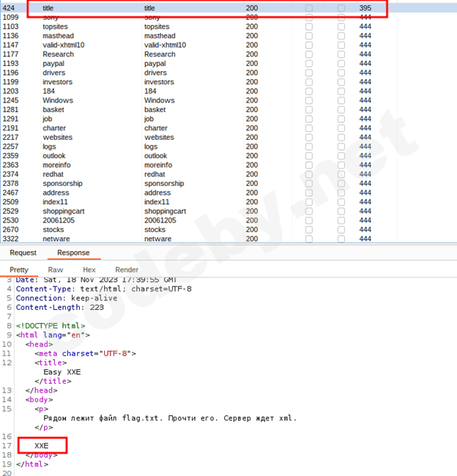The height and width of the screenshot is (476, 457).
Task: Toggle right checkbox in the shoppingcart row
Action: pyautogui.click(x=341, y=211)
